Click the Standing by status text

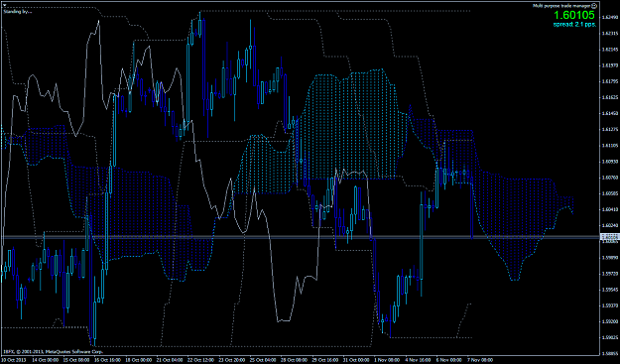(x=18, y=11)
